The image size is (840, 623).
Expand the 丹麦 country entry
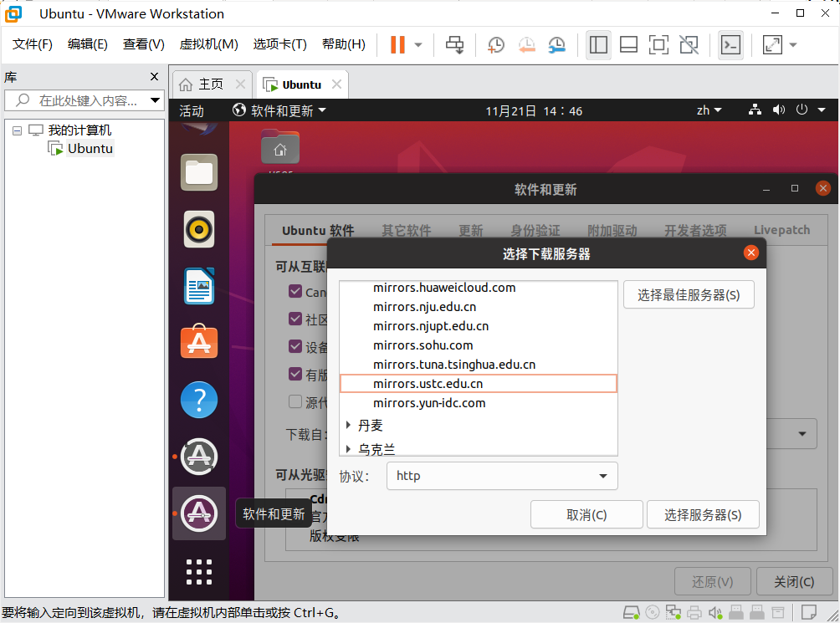pyautogui.click(x=349, y=426)
